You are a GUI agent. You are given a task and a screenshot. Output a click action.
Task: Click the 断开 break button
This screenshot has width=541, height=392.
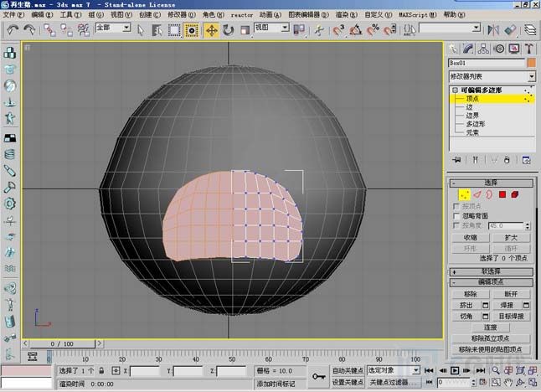pos(511,294)
